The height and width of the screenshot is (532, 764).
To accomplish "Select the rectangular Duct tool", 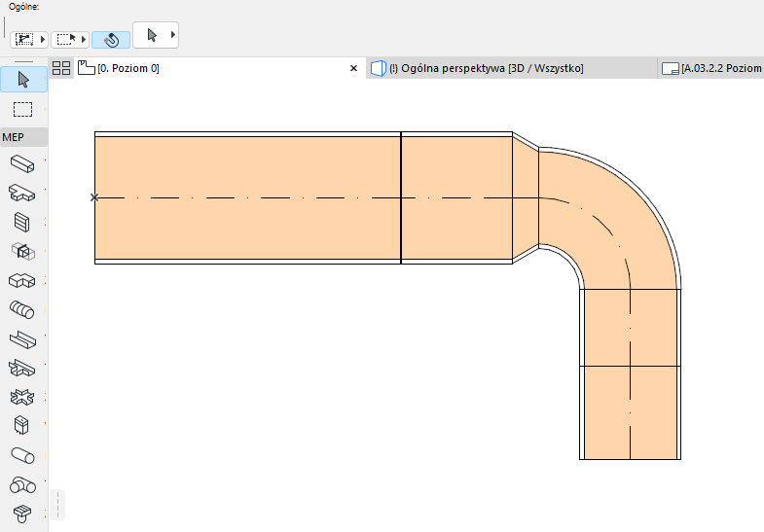I will coord(21,162).
